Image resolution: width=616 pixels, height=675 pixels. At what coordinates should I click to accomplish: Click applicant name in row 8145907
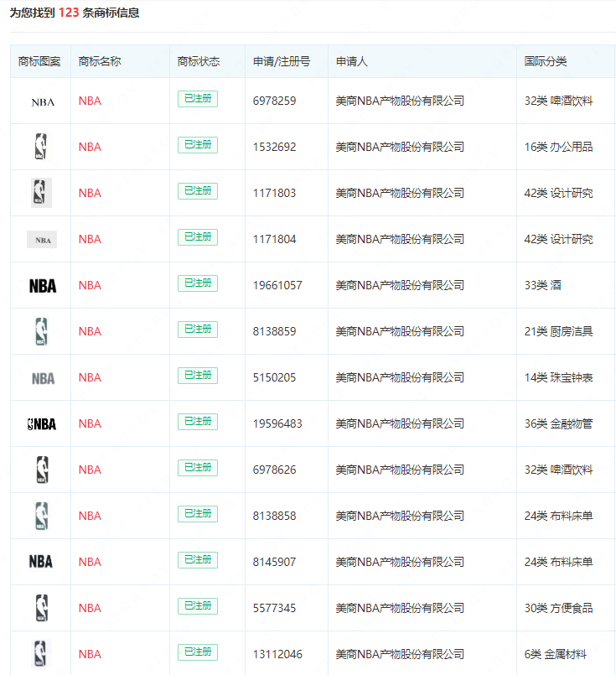click(x=400, y=562)
